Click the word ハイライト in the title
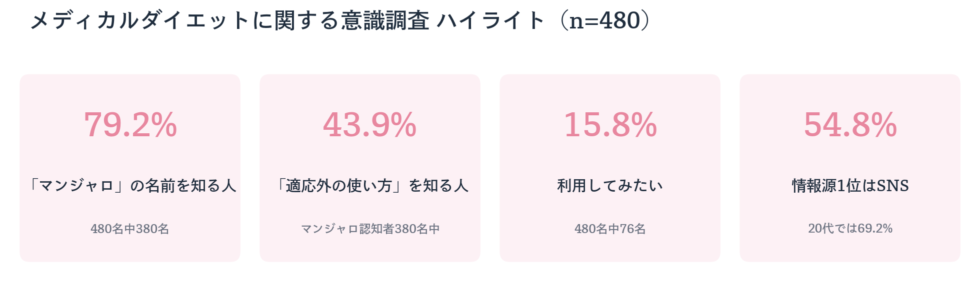The image size is (980, 288). tap(490, 21)
